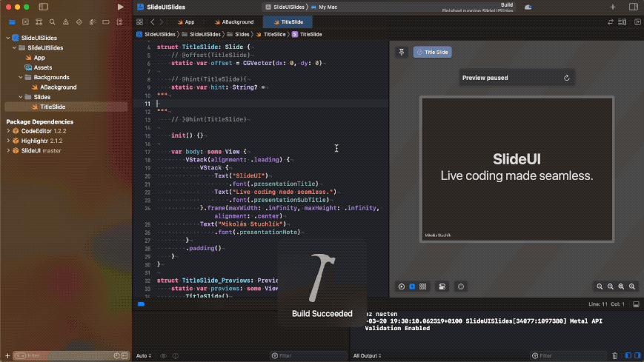Toggle the navigator sidebar visibility
The height and width of the screenshot is (362, 644).
point(43,7)
